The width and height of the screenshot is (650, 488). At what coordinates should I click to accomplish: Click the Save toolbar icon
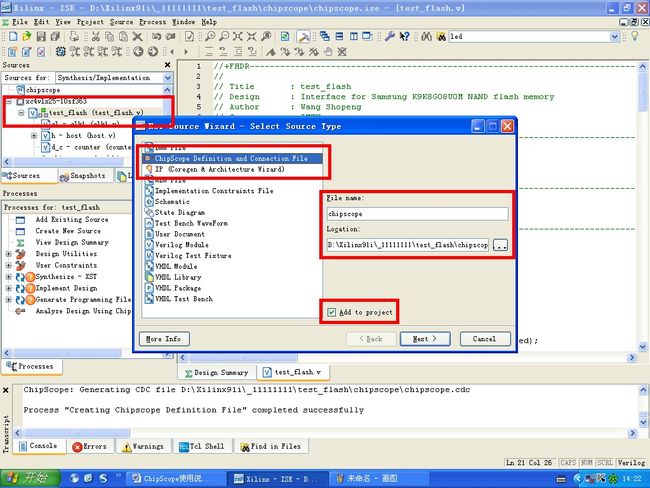pyautogui.click(x=41, y=36)
